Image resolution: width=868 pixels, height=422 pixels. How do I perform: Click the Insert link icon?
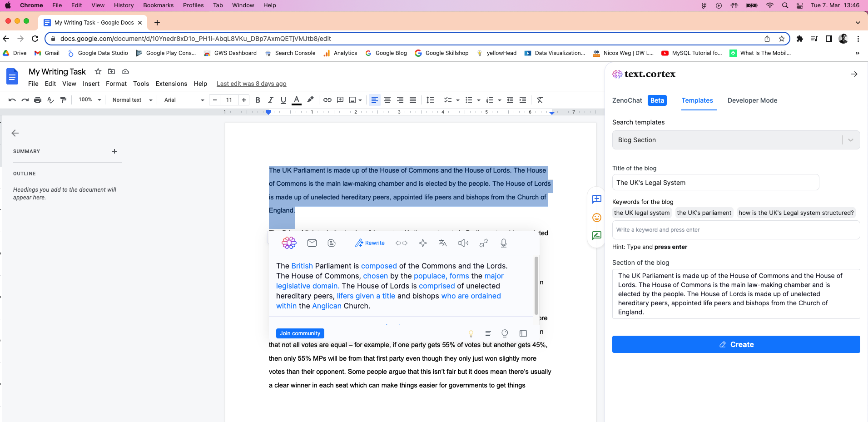click(x=327, y=100)
